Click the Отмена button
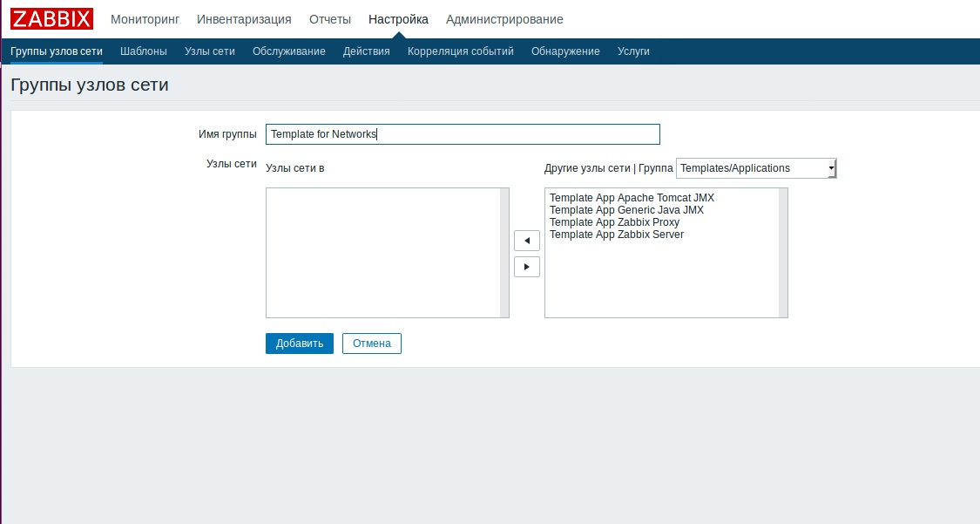The image size is (980, 524). coord(372,344)
